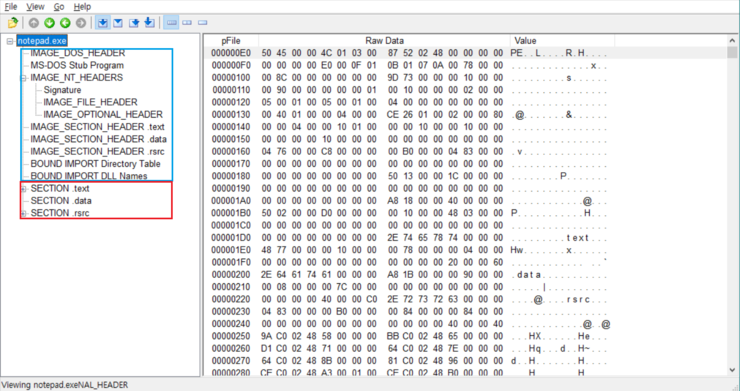Screen dimensions: 740x391
Task: Open the Go menu
Action: click(x=59, y=7)
